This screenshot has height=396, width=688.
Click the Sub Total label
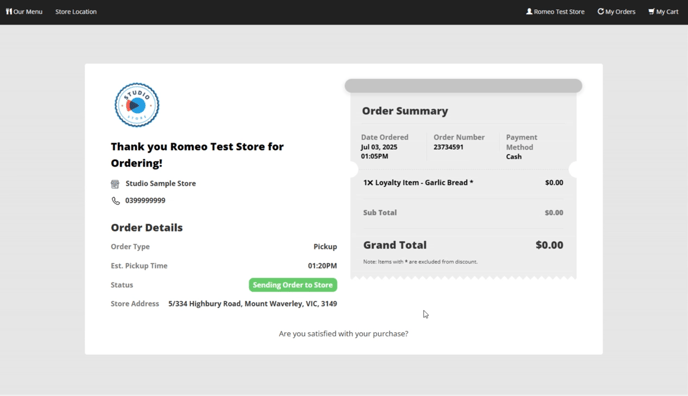(x=380, y=212)
